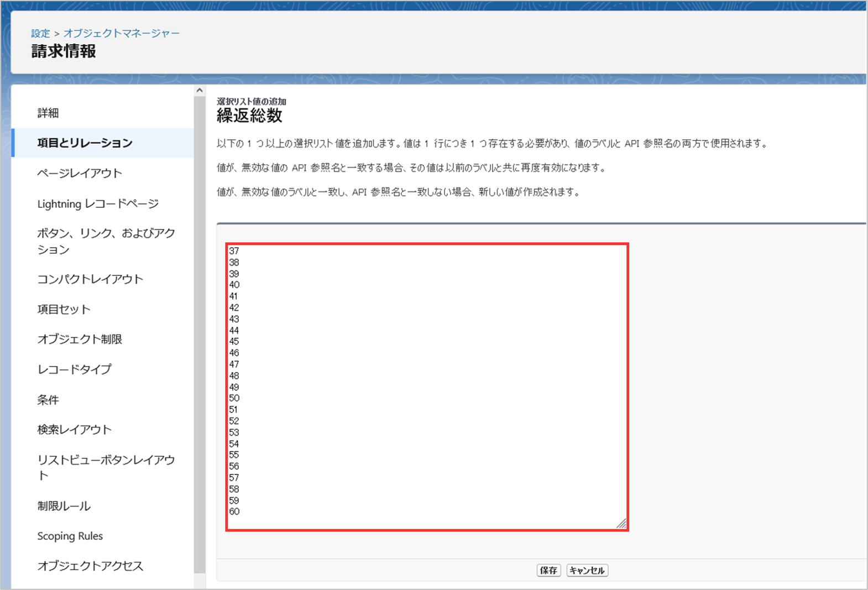Open 検索レイアウト sidebar item
The image size is (868, 590).
[74, 430]
